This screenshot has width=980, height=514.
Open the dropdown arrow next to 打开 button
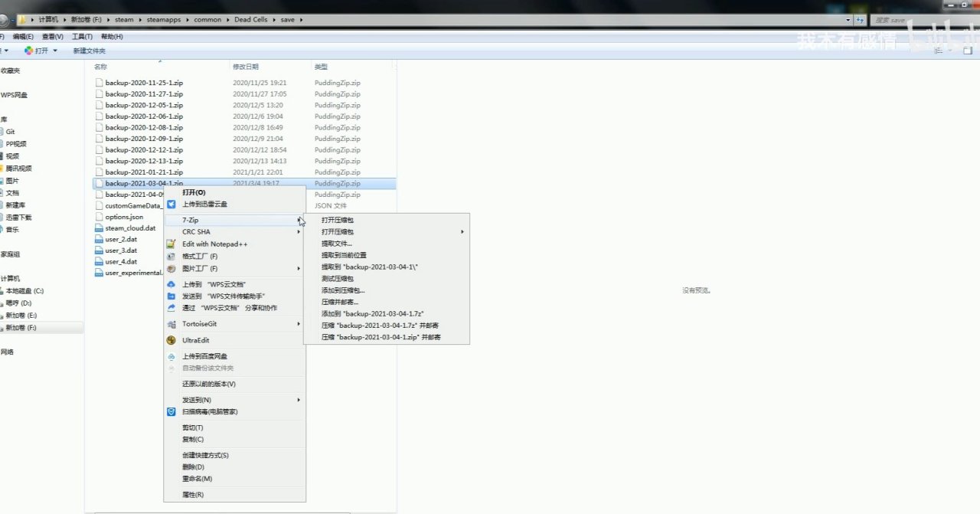coord(54,51)
